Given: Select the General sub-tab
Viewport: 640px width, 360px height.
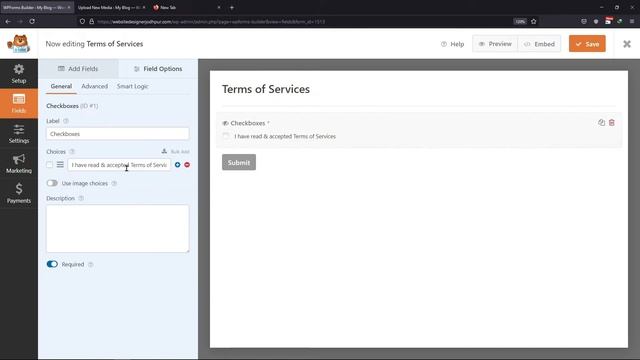Looking at the screenshot, I should pyautogui.click(x=61, y=87).
